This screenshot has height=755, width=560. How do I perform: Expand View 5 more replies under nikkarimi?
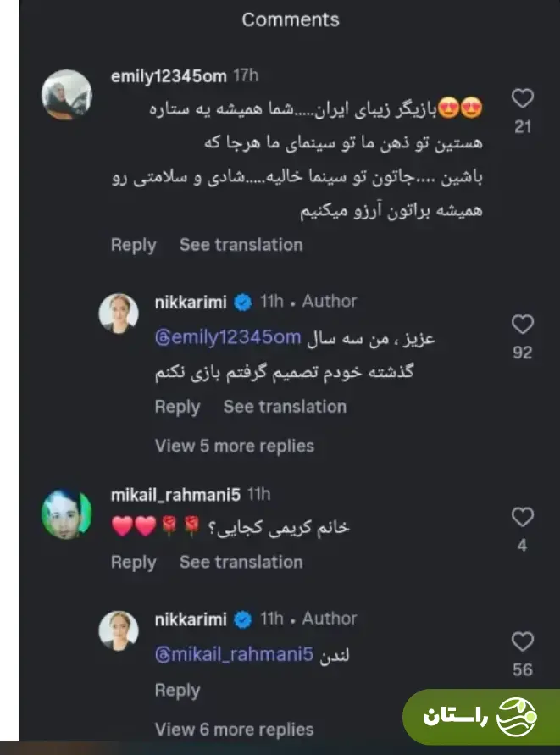coord(235,446)
